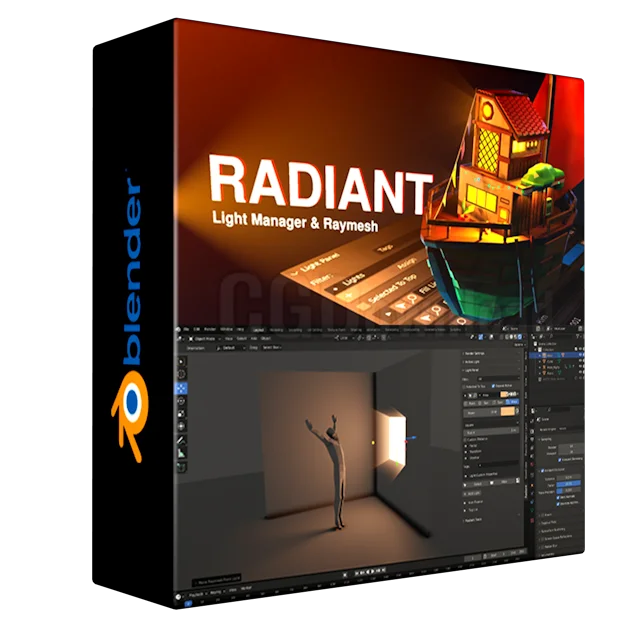Expand the Active Light panel

coord(472,362)
